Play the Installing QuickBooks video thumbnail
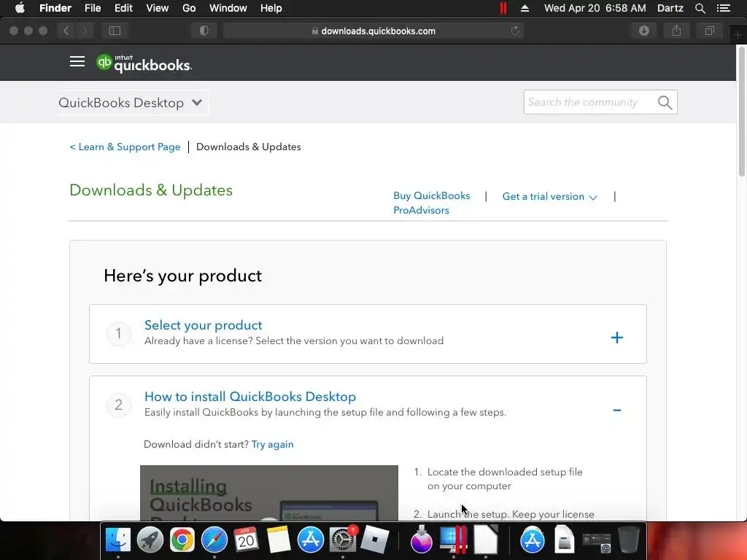 pyautogui.click(x=268, y=493)
